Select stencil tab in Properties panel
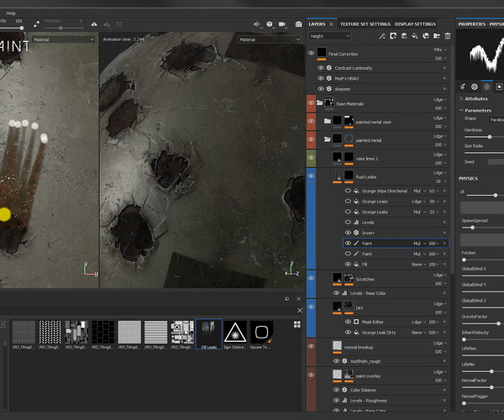Screen dimensions: 504x420 [487, 87]
